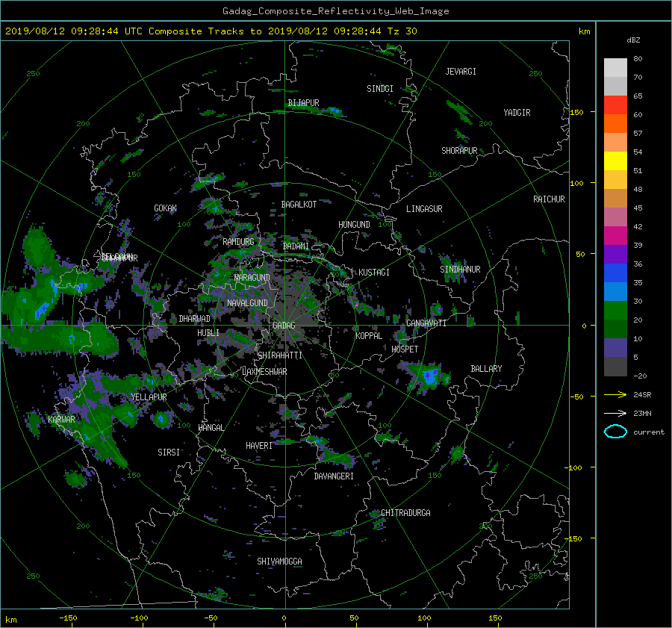672x628 pixels.
Task: Click the DAVANGERI city label
Action: point(334,476)
